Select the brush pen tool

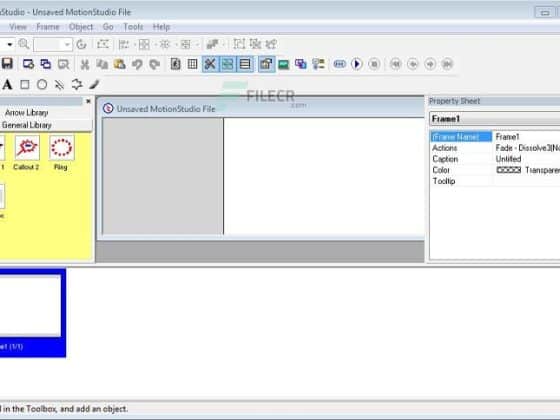[x=94, y=85]
